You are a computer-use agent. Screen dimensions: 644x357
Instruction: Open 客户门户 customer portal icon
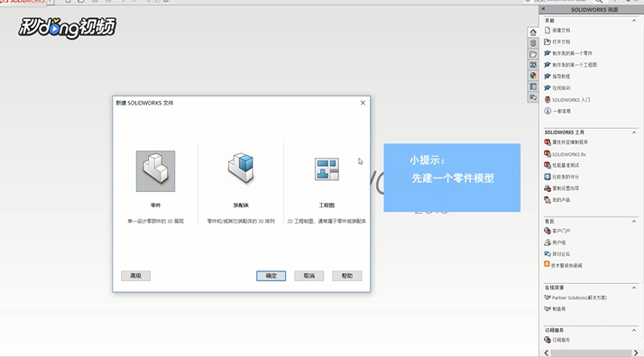click(x=547, y=231)
